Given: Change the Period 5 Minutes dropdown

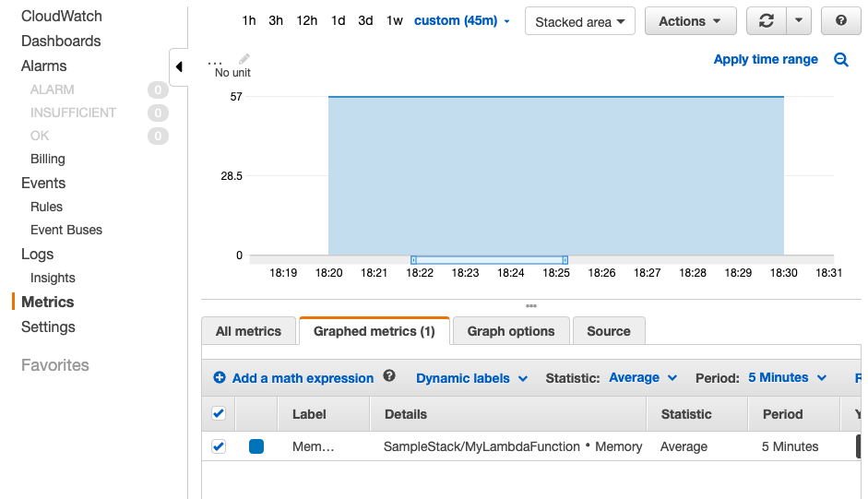Looking at the screenshot, I should point(787,378).
